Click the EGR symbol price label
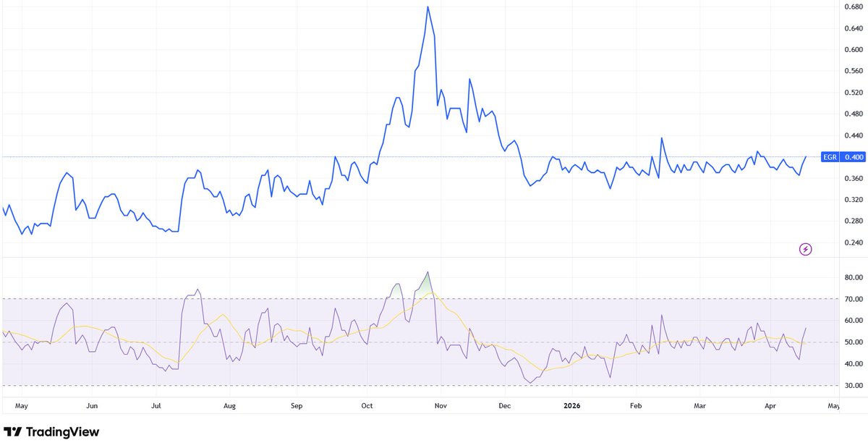This screenshot has width=868, height=443. coord(829,156)
